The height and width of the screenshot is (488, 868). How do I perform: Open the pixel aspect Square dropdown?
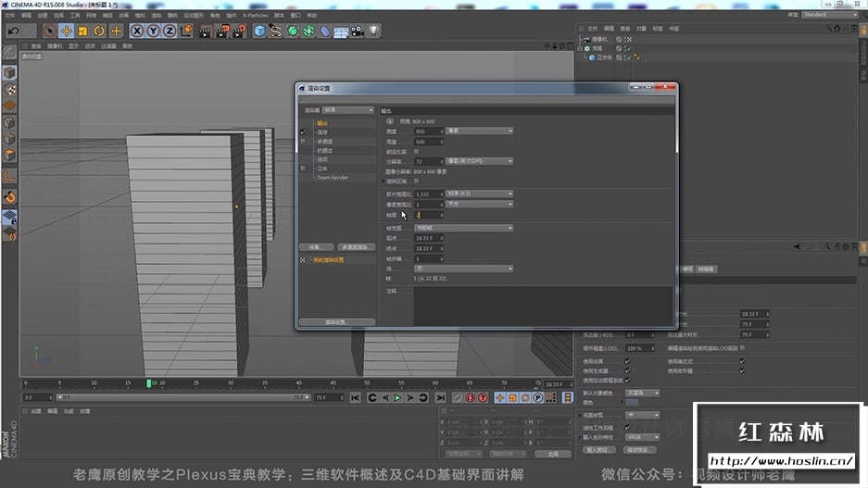pos(480,204)
